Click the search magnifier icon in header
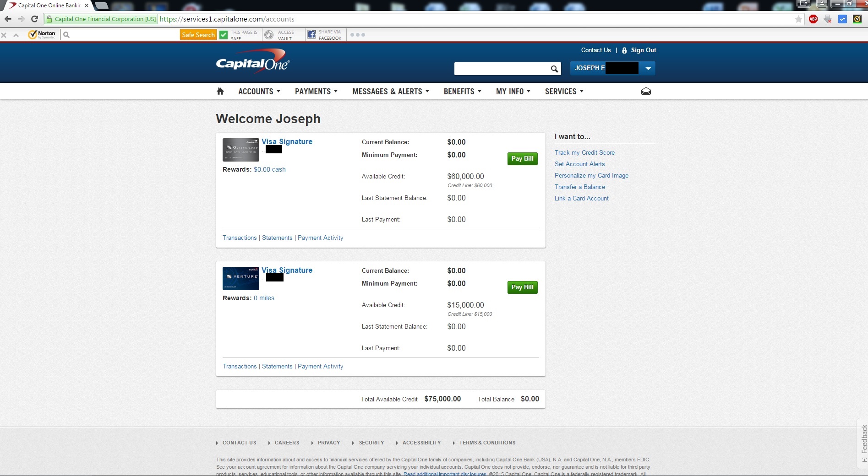The width and height of the screenshot is (868, 476). pyautogui.click(x=554, y=69)
